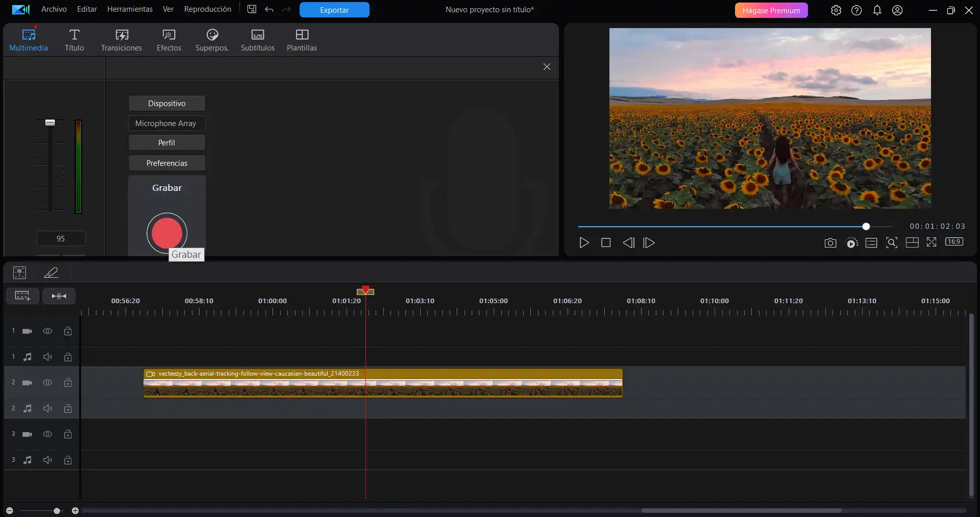Click the Hágase Premium button

771,10
